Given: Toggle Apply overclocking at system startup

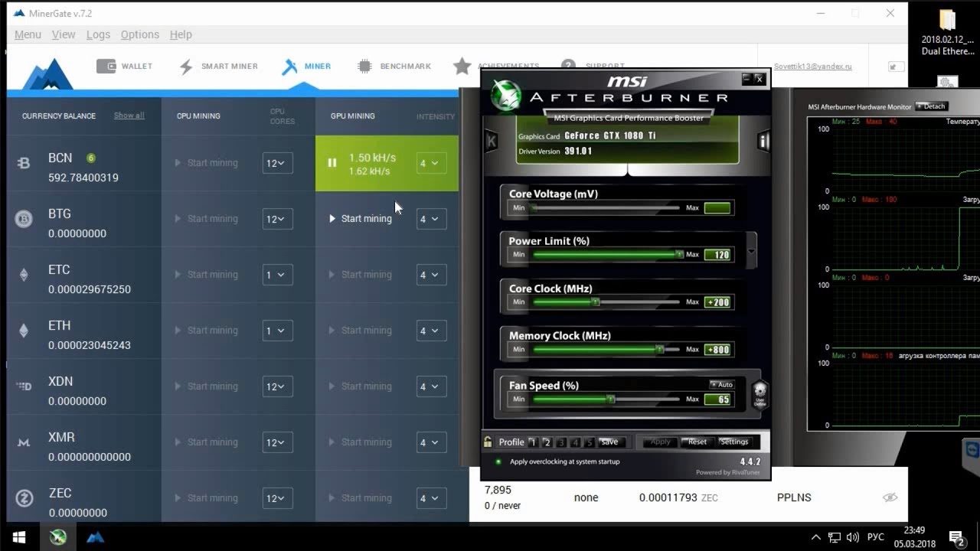Looking at the screenshot, I should coord(498,461).
